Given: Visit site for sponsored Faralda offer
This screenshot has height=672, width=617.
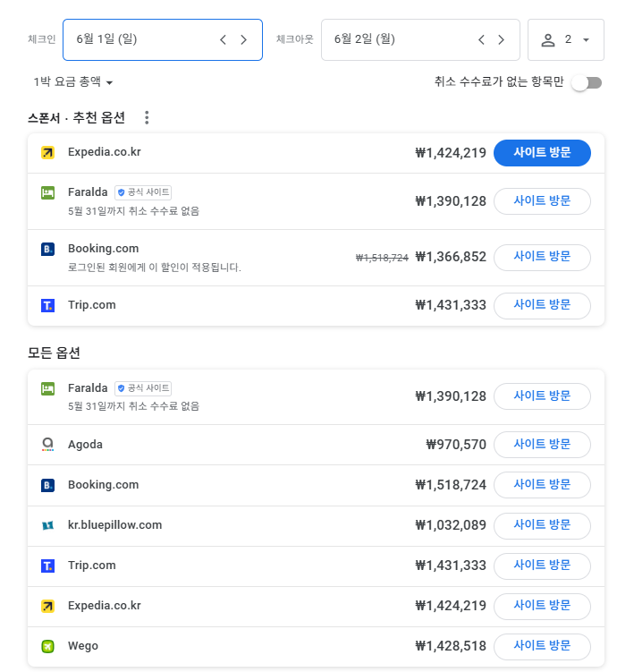Looking at the screenshot, I should point(542,201).
